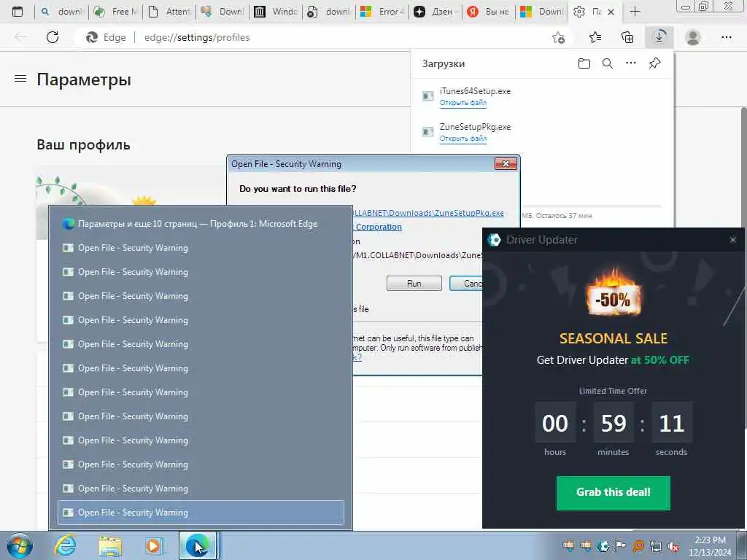Click the address bar edge://settings/profiles
Screen dimensions: 747x560
point(197,37)
